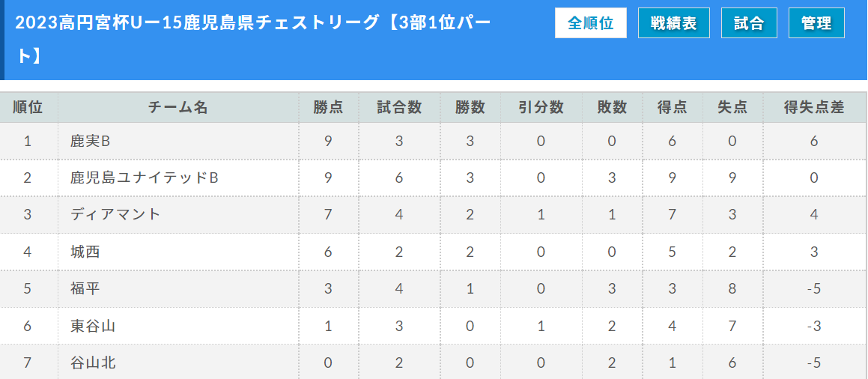Select the 勝数 column header
The width and height of the screenshot is (868, 379).
[x=470, y=107]
